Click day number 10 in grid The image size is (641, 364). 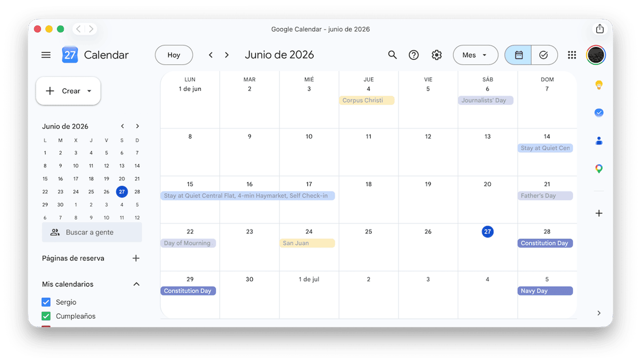(x=309, y=136)
